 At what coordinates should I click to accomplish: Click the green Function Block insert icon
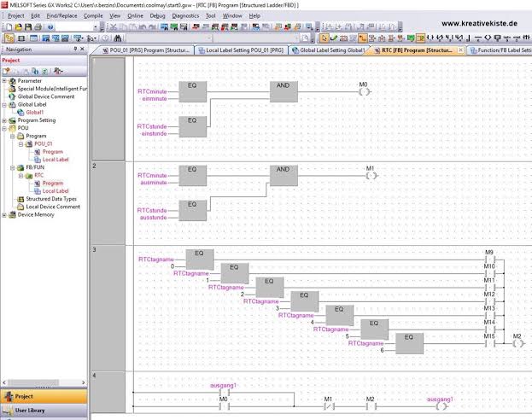411,38
